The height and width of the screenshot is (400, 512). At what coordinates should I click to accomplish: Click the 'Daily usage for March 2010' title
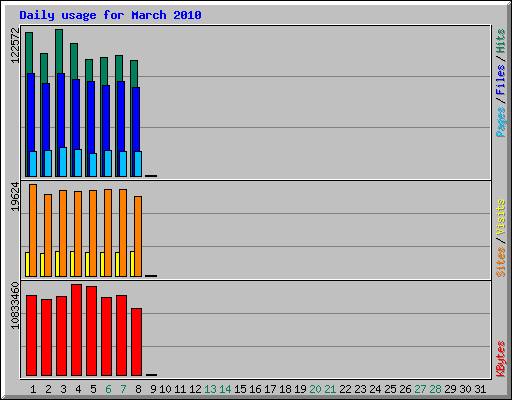click(110, 15)
